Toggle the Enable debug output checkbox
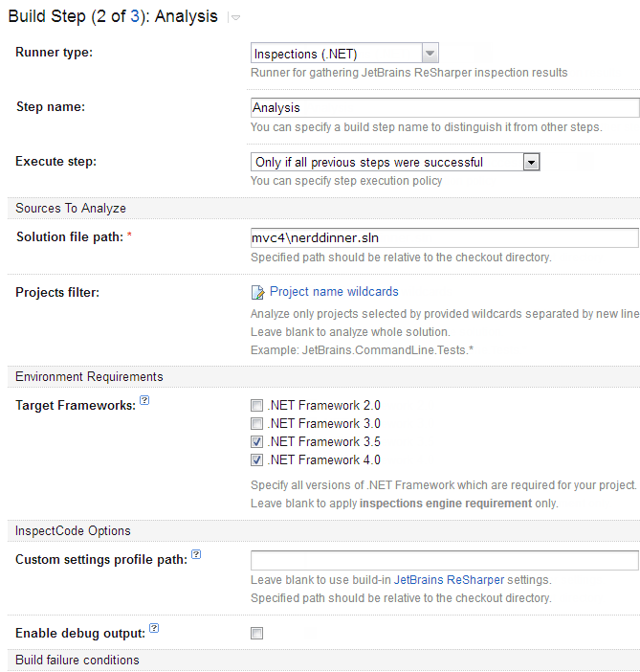This screenshot has width=640, height=672. (x=256, y=634)
